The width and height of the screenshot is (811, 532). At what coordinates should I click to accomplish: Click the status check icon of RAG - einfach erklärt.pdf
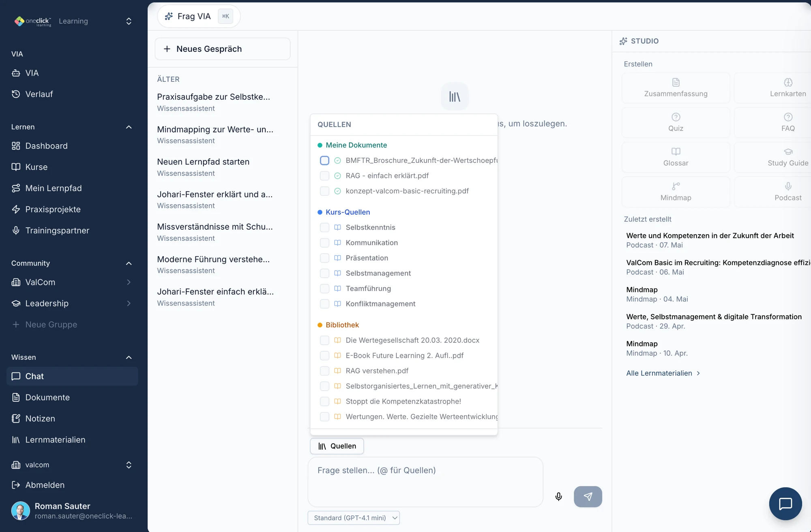(337, 176)
